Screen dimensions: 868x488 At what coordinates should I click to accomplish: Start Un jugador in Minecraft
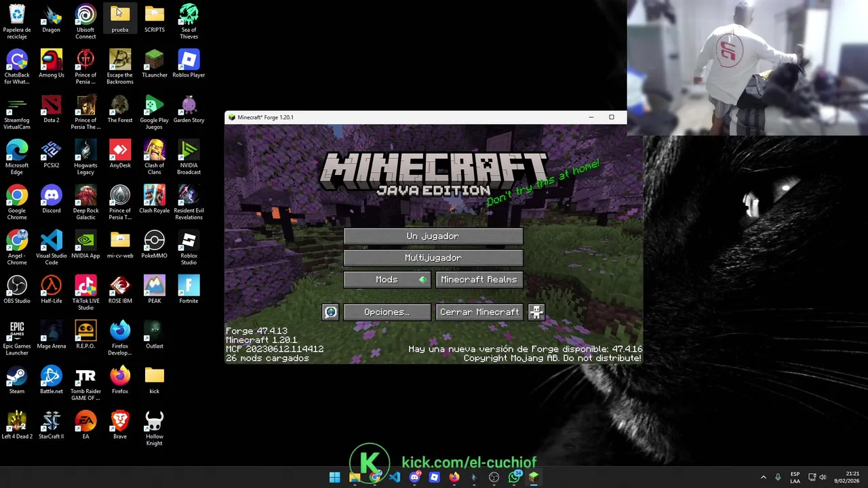(433, 236)
